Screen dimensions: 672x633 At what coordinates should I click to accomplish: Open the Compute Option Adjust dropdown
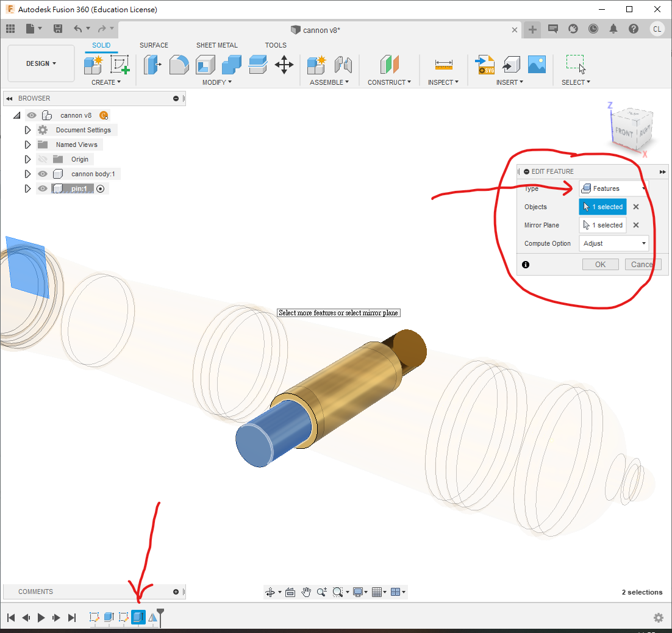point(613,243)
